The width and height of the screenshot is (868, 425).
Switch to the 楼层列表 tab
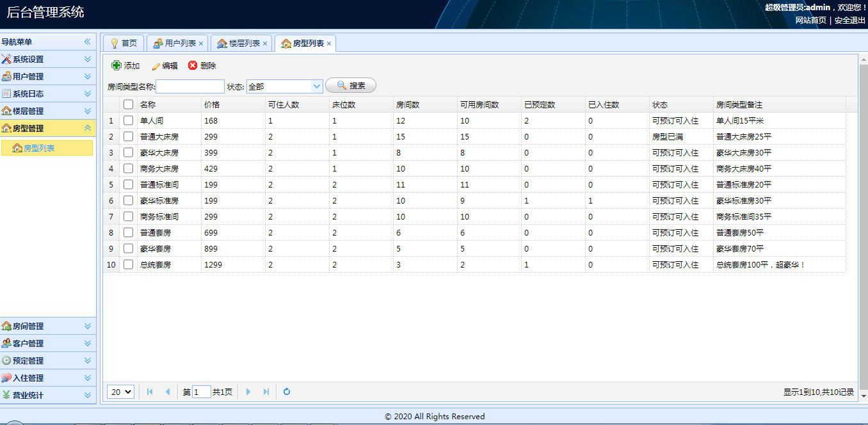click(x=240, y=44)
